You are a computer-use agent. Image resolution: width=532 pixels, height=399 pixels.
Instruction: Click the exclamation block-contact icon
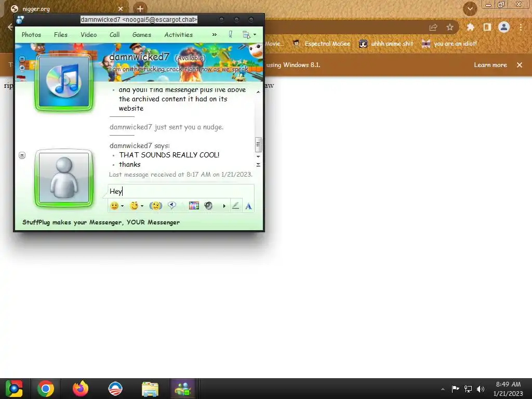point(230,34)
